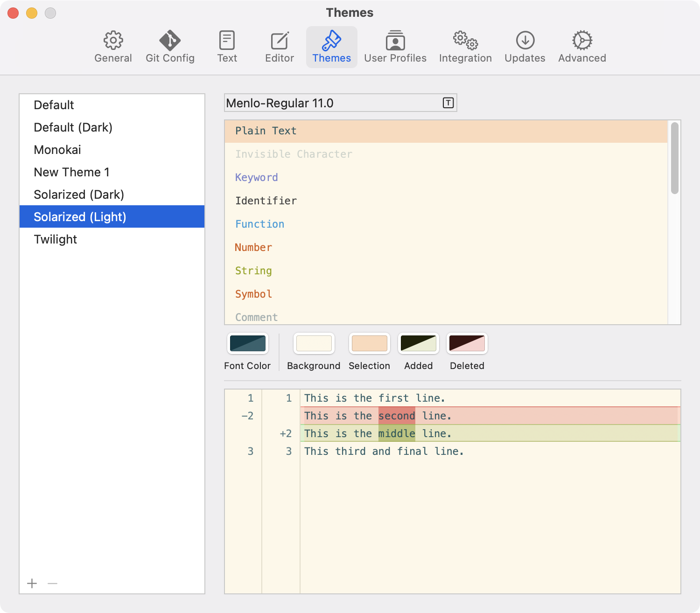Viewport: 700px width, 613px height.
Task: Add a new theme with the plus button
Action: [32, 583]
